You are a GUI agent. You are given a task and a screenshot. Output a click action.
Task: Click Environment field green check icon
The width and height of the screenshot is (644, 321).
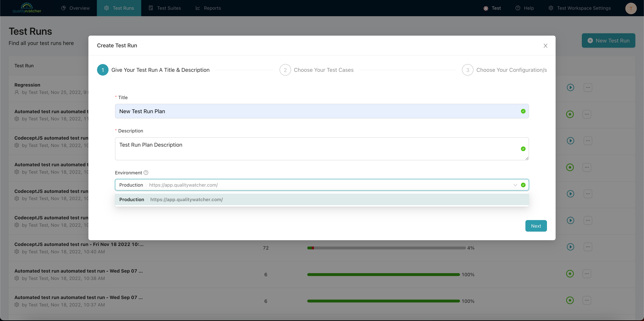point(523,185)
